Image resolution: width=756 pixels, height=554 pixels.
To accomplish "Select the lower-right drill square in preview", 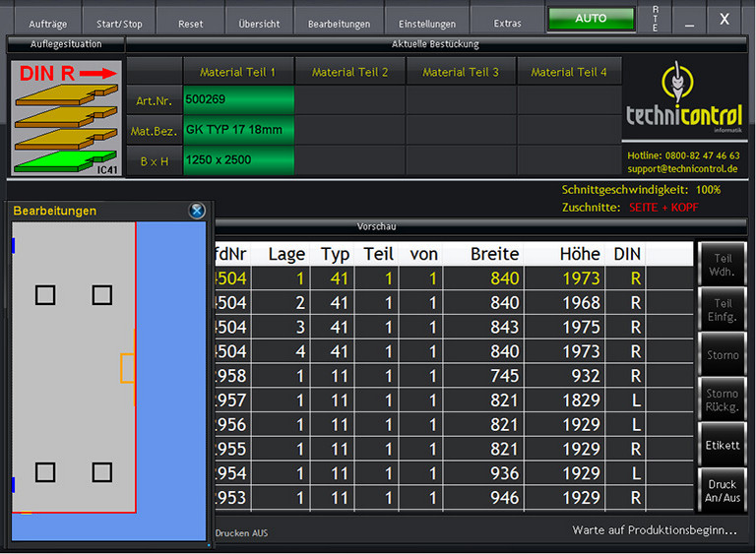I will (x=102, y=472).
